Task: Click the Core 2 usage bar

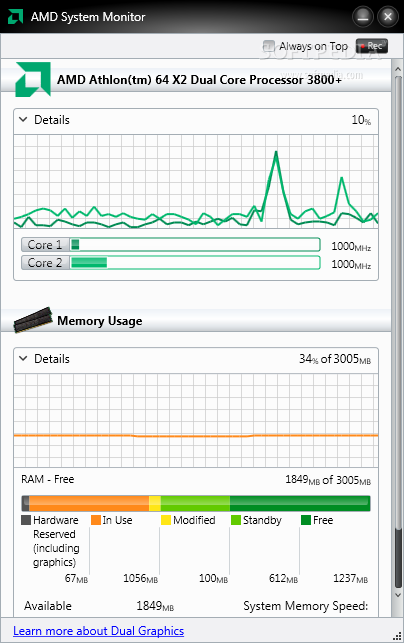Action: [195, 263]
